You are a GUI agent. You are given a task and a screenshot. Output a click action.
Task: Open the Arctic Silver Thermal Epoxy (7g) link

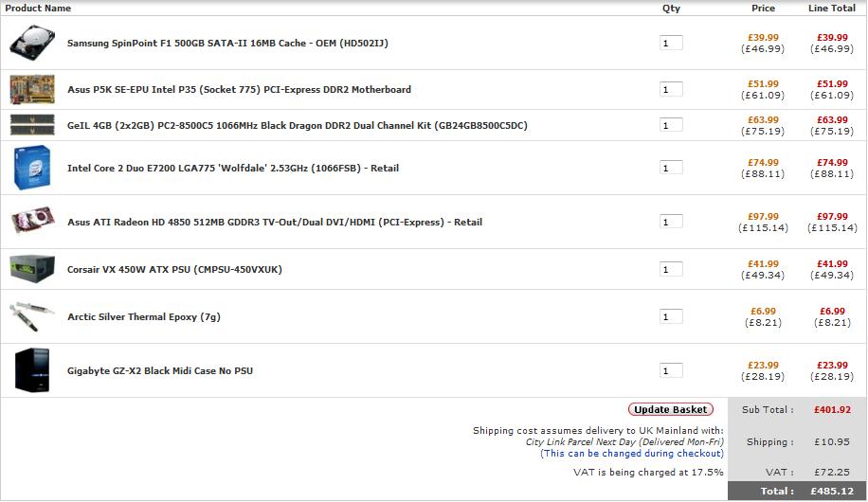coord(144,317)
